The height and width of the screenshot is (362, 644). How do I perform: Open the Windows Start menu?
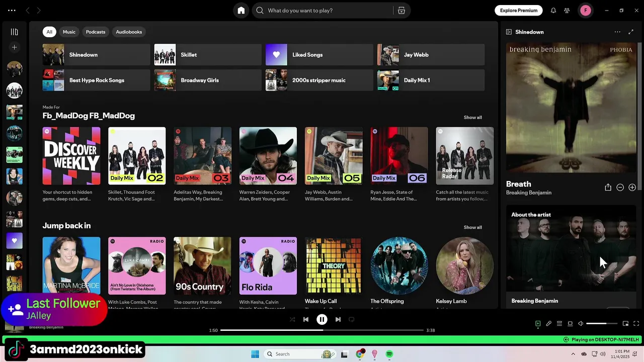pos(255,354)
